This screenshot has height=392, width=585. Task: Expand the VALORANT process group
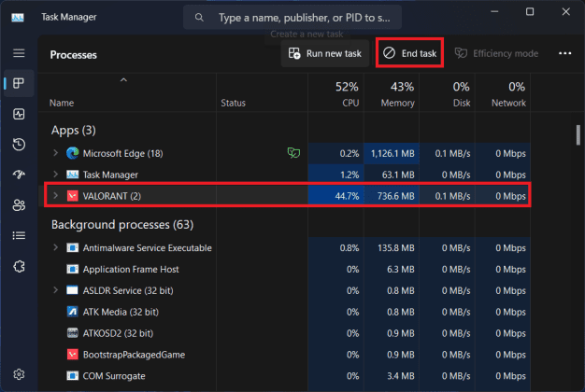click(56, 195)
